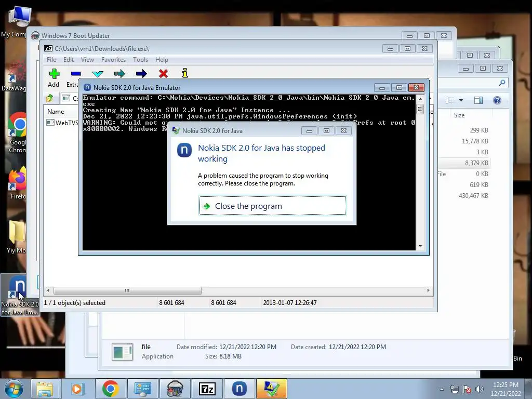Click the Size column header in Explorer
The width and height of the screenshot is (532, 399).
(459, 115)
